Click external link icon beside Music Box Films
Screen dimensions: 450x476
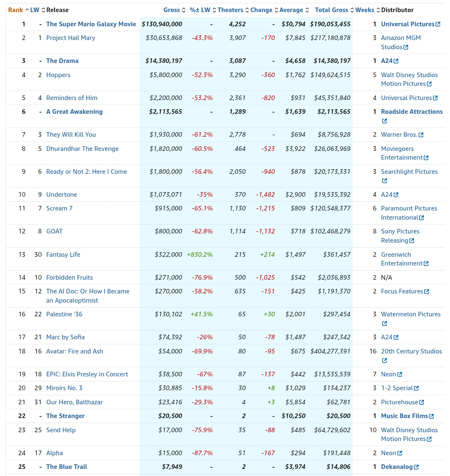pos(432,416)
